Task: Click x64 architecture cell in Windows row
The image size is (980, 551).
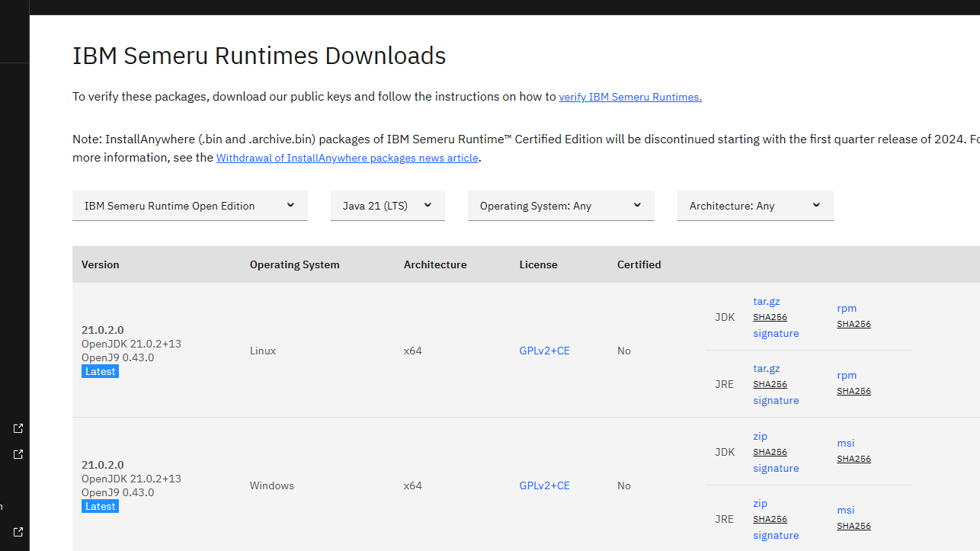Action: coord(413,485)
